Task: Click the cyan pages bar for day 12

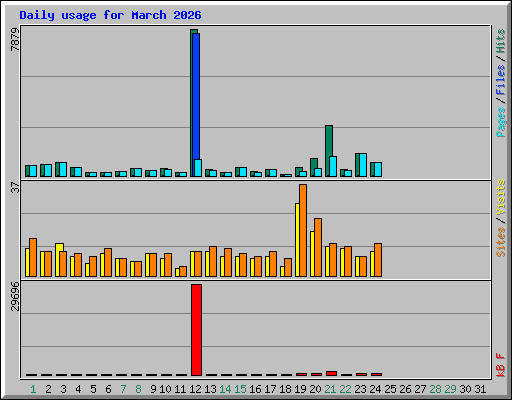Action: point(198,168)
